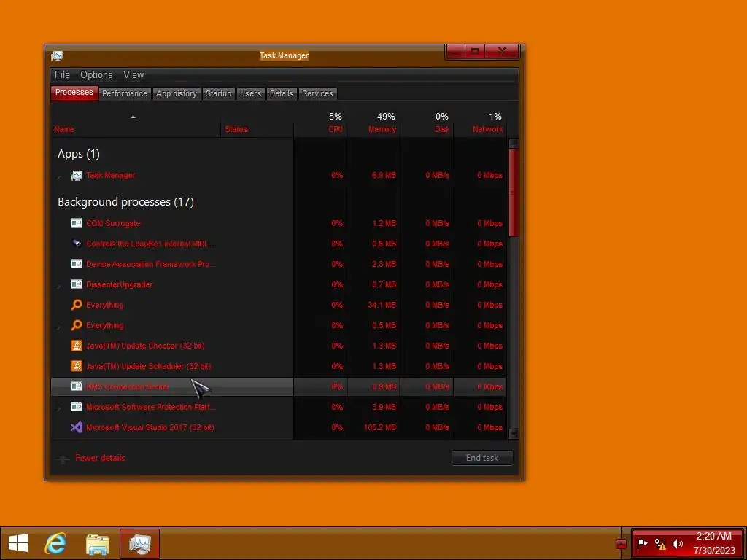Click the LoopBe1 internal MIDI process icon
747x560 pixels.
[x=76, y=244]
